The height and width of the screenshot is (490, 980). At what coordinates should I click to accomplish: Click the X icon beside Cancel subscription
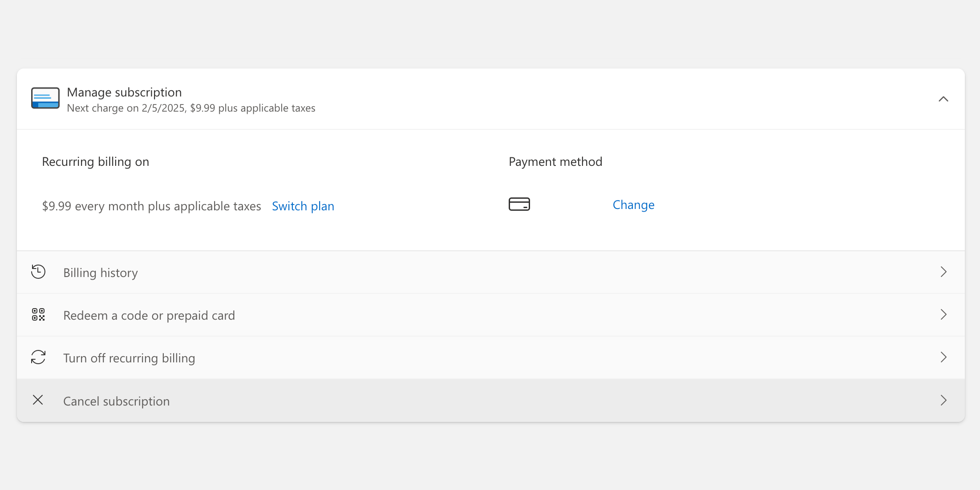[38, 400]
